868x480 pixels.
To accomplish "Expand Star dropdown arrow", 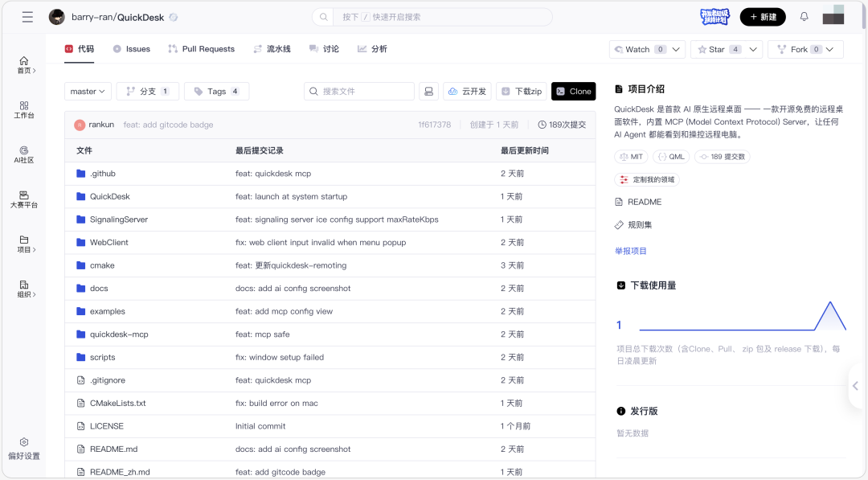I will tap(753, 49).
